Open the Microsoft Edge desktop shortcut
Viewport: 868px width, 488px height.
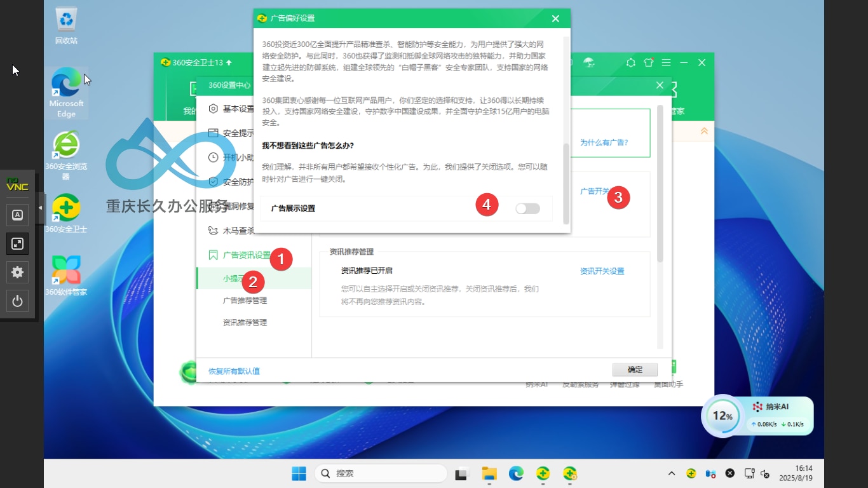pyautogui.click(x=66, y=93)
